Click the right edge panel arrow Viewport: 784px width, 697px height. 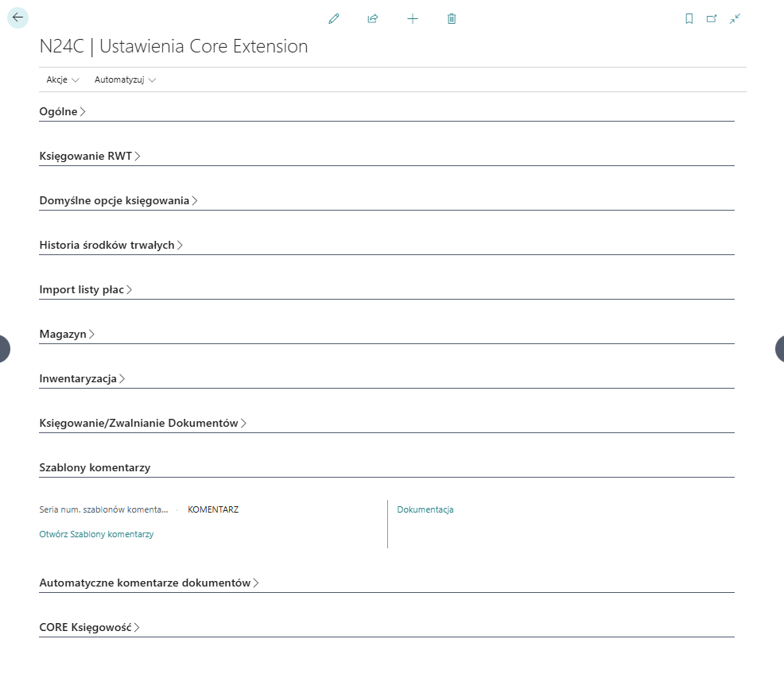click(780, 348)
